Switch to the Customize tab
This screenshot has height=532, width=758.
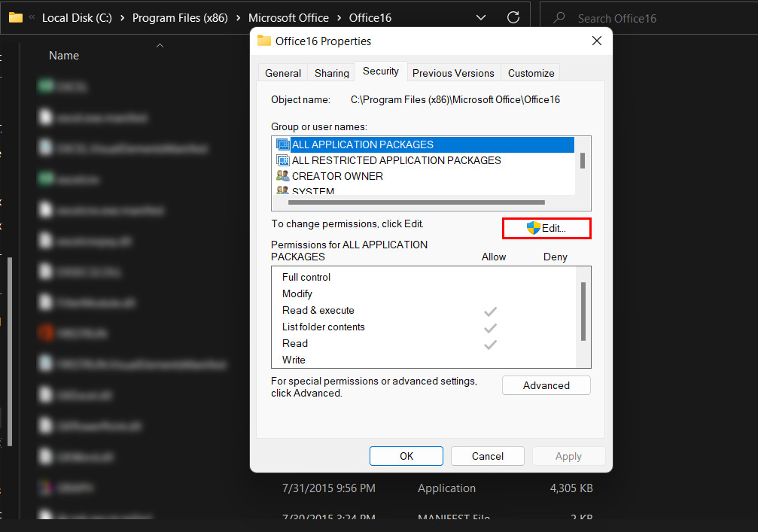tap(530, 72)
